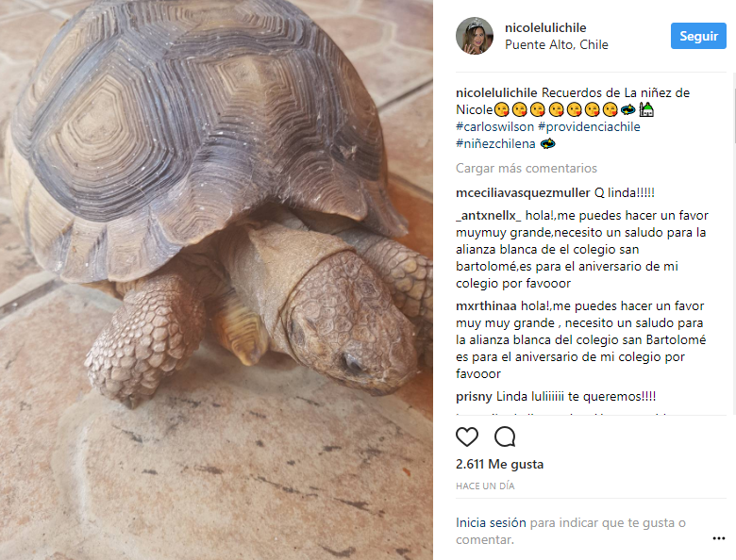Open the nicolelulichile username in the header

pos(545,27)
